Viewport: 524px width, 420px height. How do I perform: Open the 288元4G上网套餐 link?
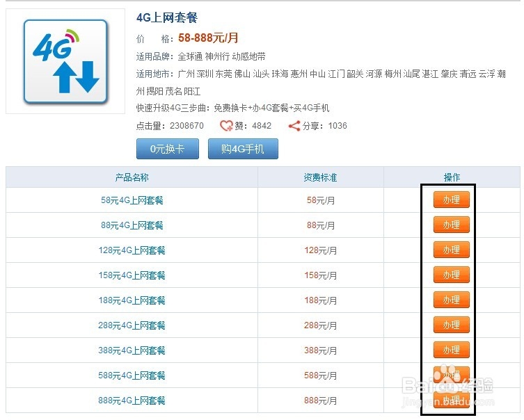click(x=132, y=325)
